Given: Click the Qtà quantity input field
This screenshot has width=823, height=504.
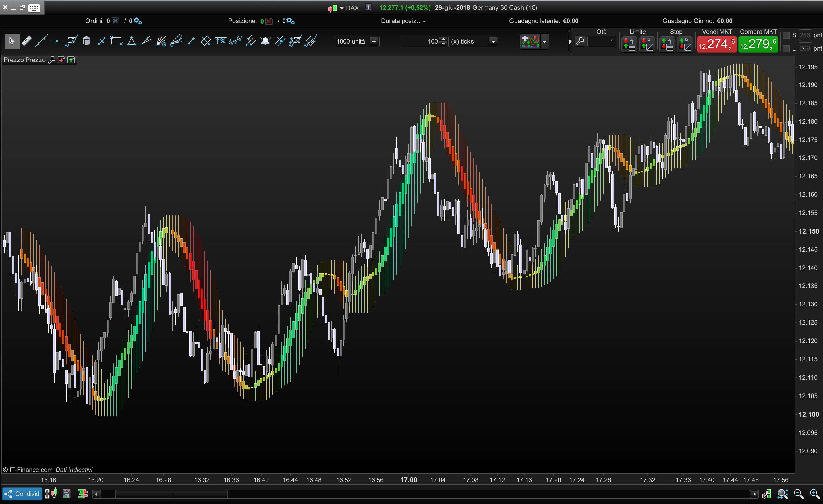Looking at the screenshot, I should pos(602,42).
